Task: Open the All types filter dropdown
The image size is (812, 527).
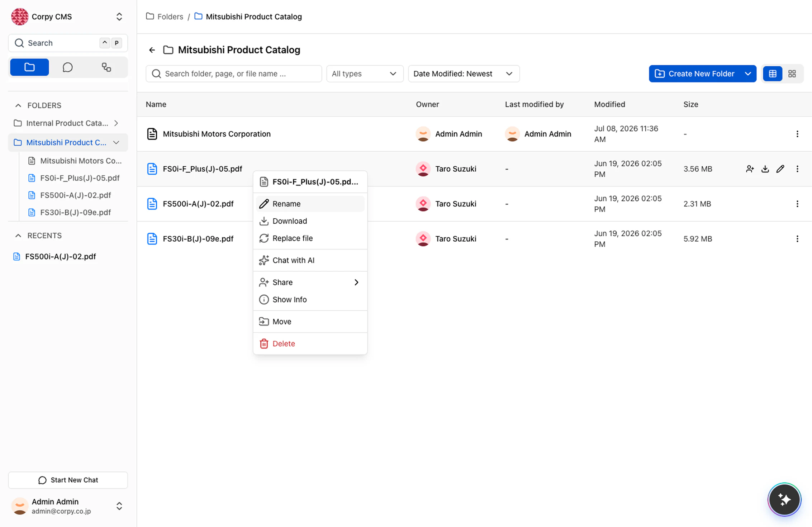Action: coord(365,73)
